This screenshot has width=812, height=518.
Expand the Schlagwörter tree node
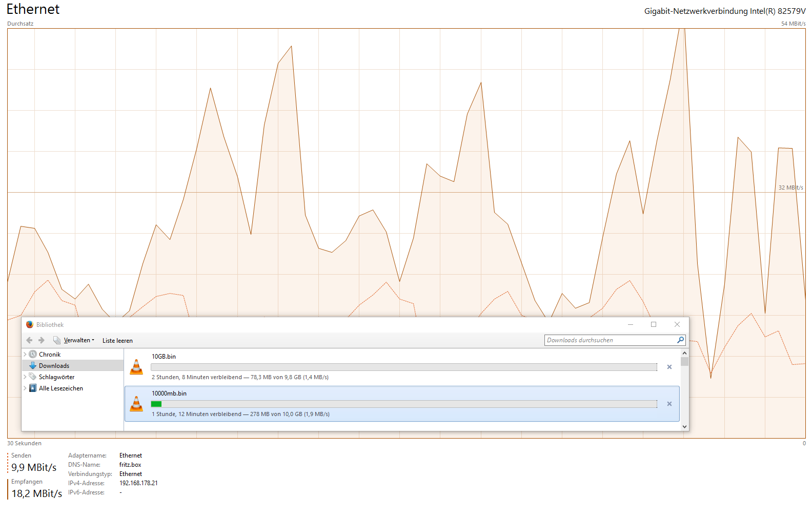25,377
